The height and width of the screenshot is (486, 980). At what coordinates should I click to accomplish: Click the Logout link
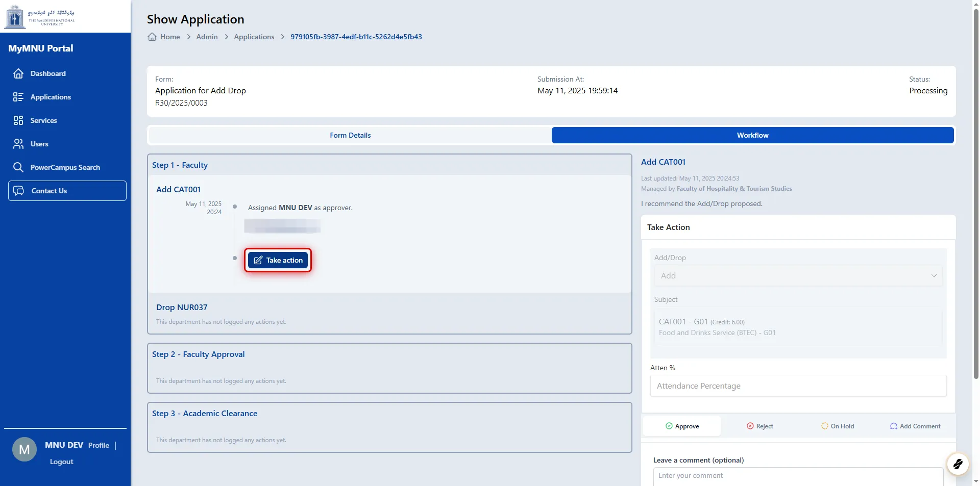coord(61,462)
